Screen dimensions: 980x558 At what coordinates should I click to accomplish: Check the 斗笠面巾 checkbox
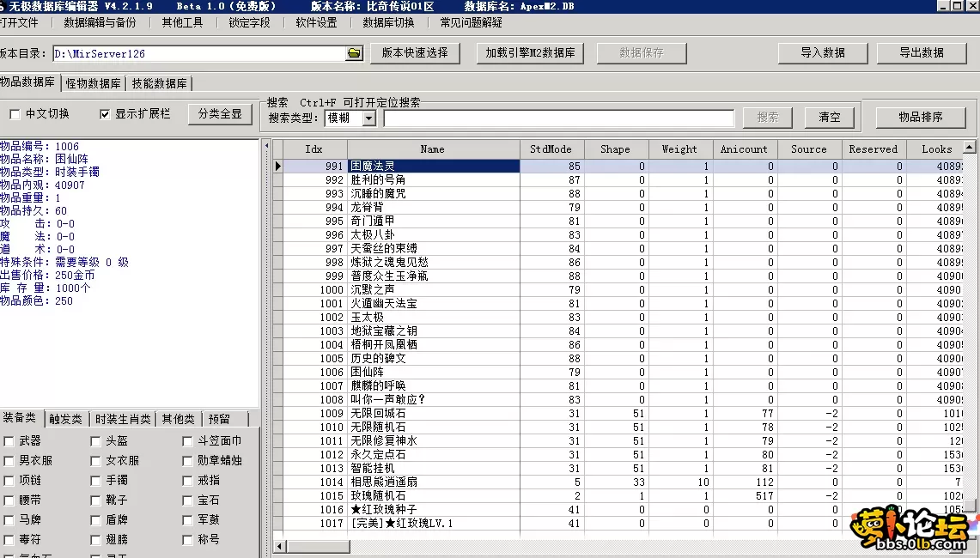point(187,442)
